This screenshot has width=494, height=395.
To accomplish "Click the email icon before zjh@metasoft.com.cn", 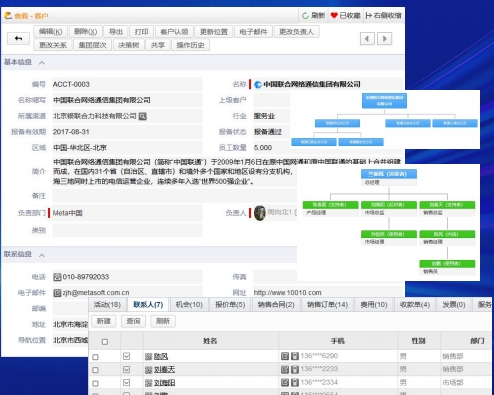I will [57, 293].
